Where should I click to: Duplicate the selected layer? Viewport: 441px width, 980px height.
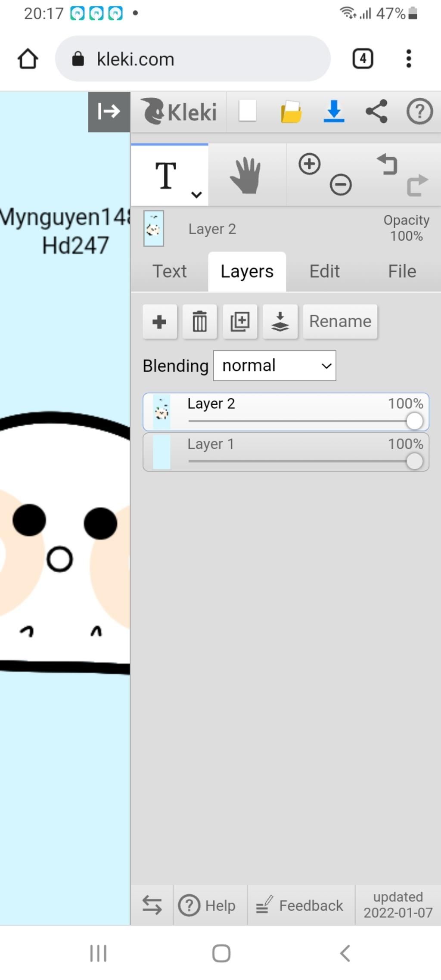240,322
